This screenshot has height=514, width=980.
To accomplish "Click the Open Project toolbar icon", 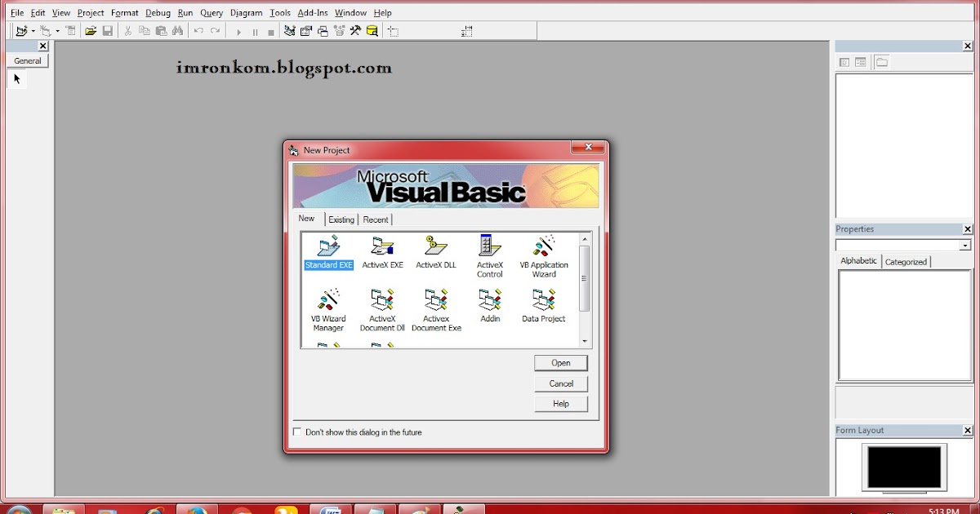I will [x=90, y=31].
